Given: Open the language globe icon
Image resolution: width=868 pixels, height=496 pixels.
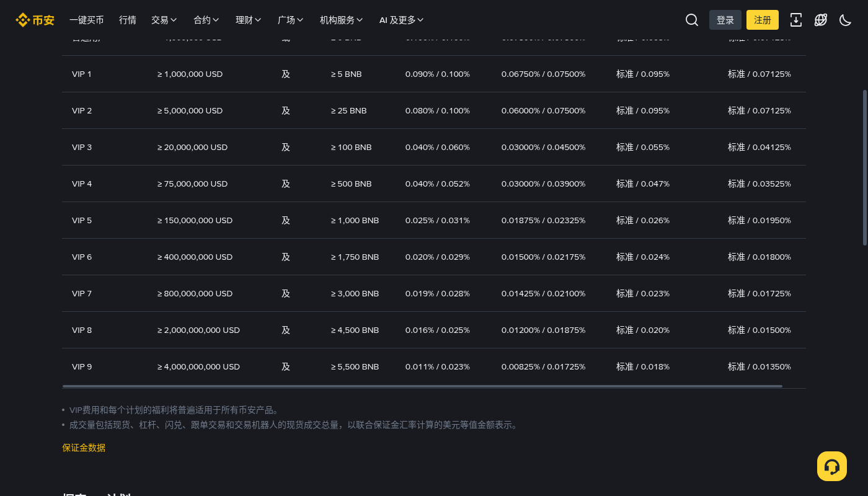Looking at the screenshot, I should [x=821, y=20].
